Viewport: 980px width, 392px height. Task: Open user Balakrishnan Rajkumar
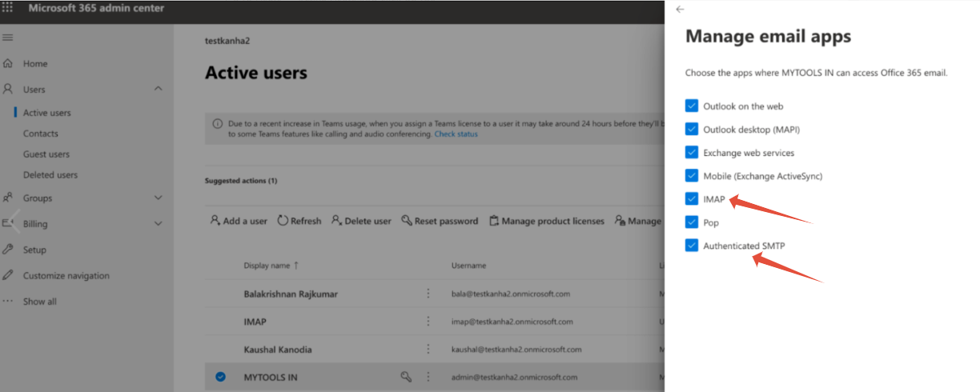[x=291, y=294]
